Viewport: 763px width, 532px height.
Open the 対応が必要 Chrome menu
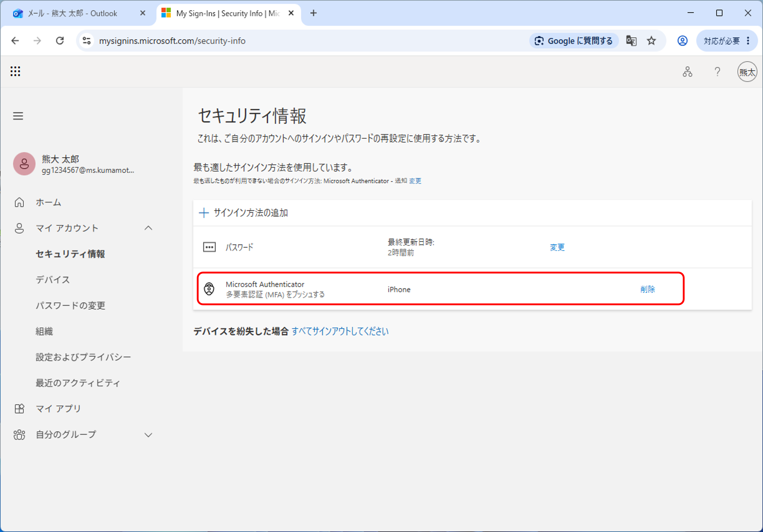click(x=726, y=41)
